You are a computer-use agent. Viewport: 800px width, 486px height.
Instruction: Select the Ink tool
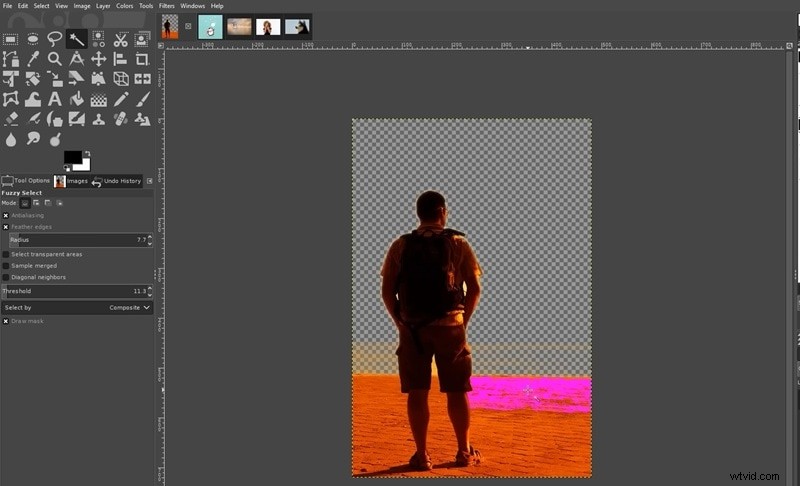pyautogui.click(x=55, y=119)
